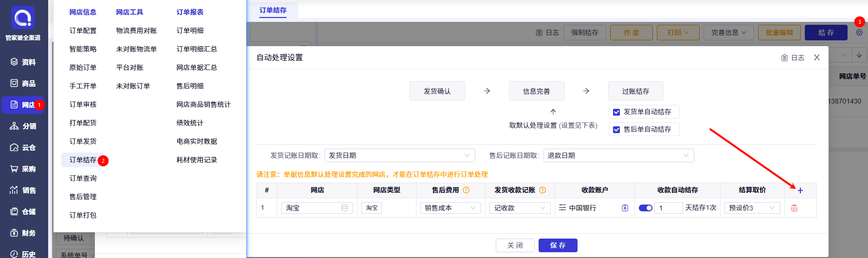This screenshot has height=258, width=868.
Task: Click the 待确认 tab in background
Action: point(73,238)
